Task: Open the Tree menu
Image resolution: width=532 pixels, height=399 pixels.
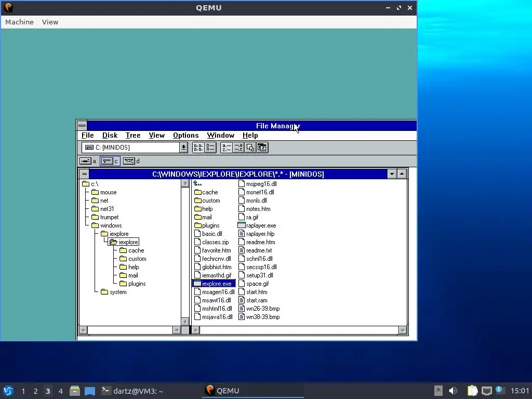Action: [x=133, y=136]
